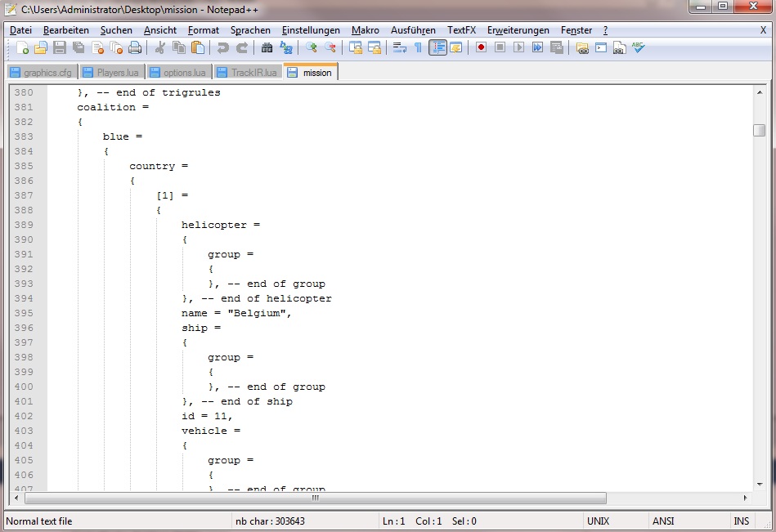Open the question mark help menu
Viewport: 776px width, 532px height.
tap(605, 30)
